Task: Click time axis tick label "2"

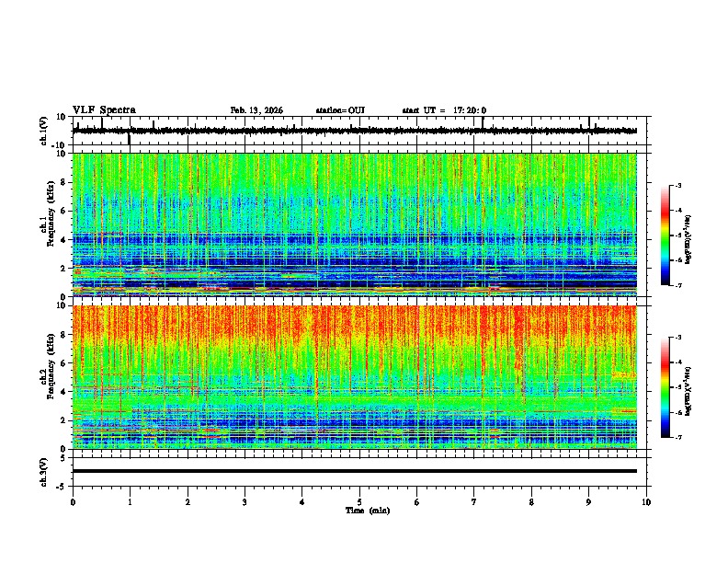Action: tap(188, 502)
